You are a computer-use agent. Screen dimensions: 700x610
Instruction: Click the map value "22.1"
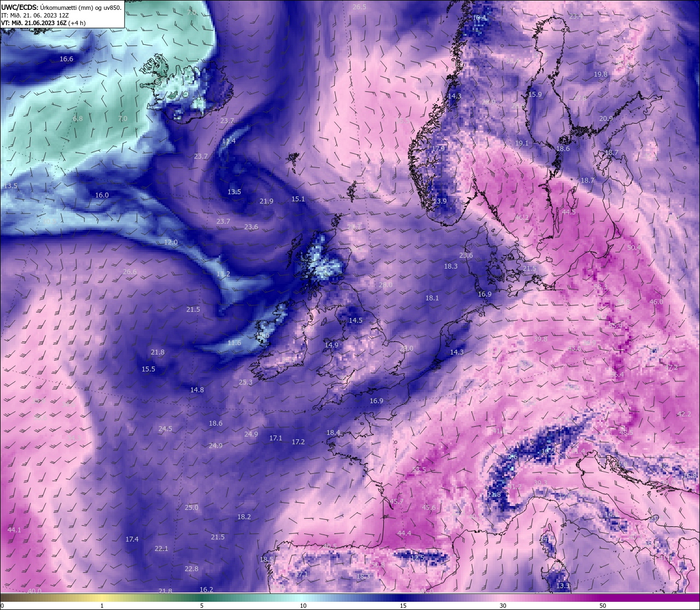pos(161,549)
